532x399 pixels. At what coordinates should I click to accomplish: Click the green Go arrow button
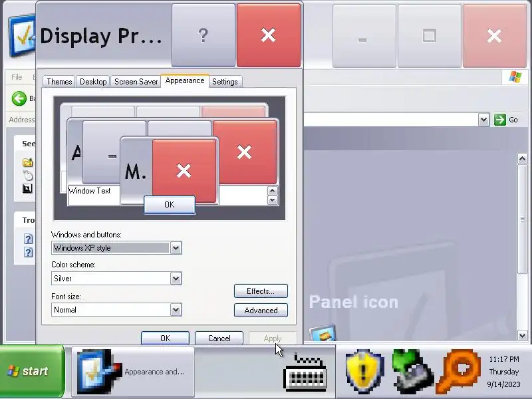click(x=500, y=120)
